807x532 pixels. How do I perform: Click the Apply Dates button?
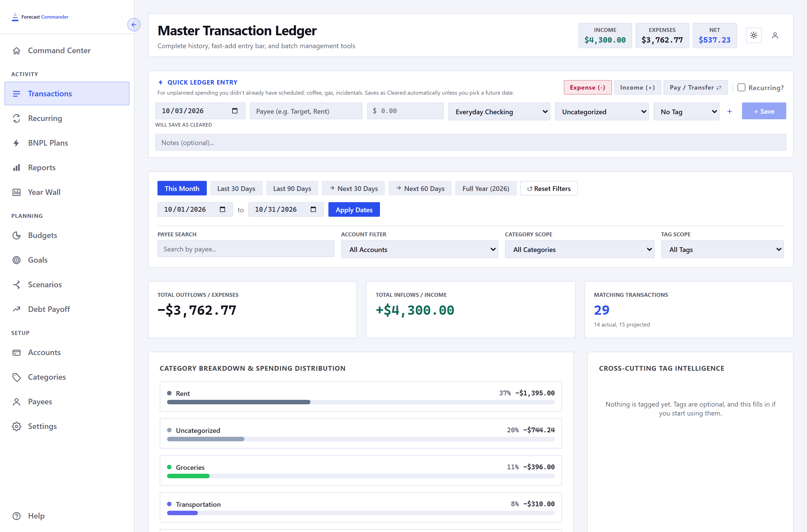[x=354, y=210]
